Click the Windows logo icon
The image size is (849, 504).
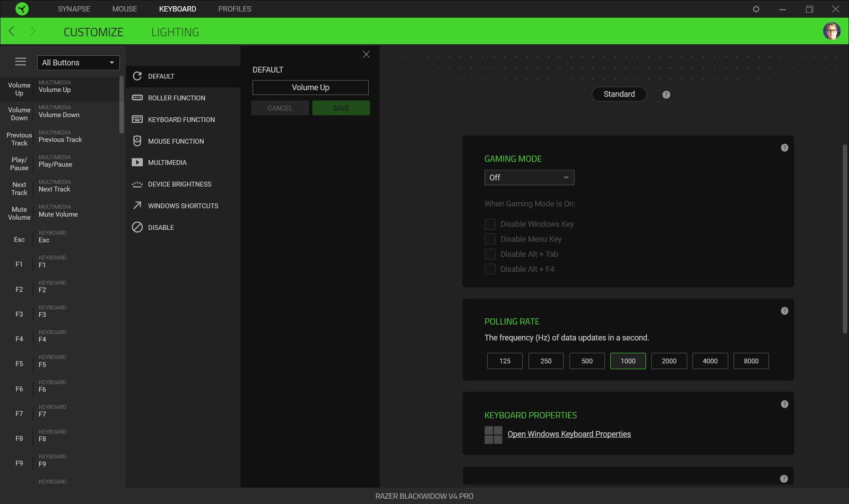pyautogui.click(x=493, y=435)
